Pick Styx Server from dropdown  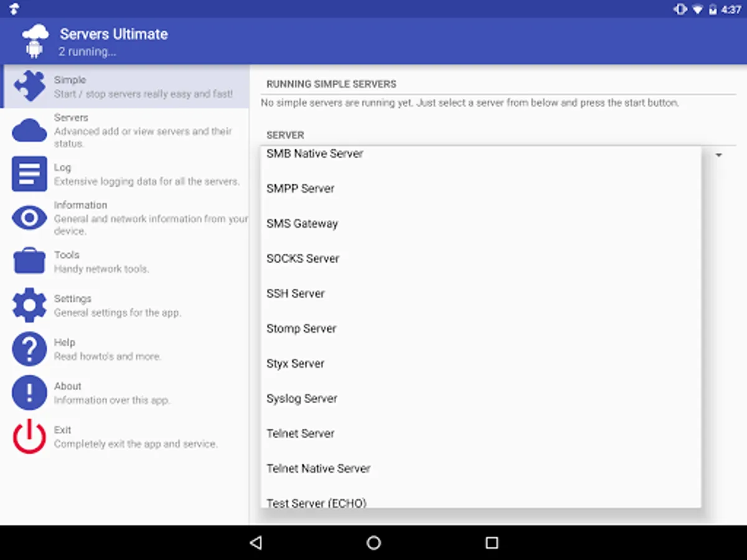(481, 363)
